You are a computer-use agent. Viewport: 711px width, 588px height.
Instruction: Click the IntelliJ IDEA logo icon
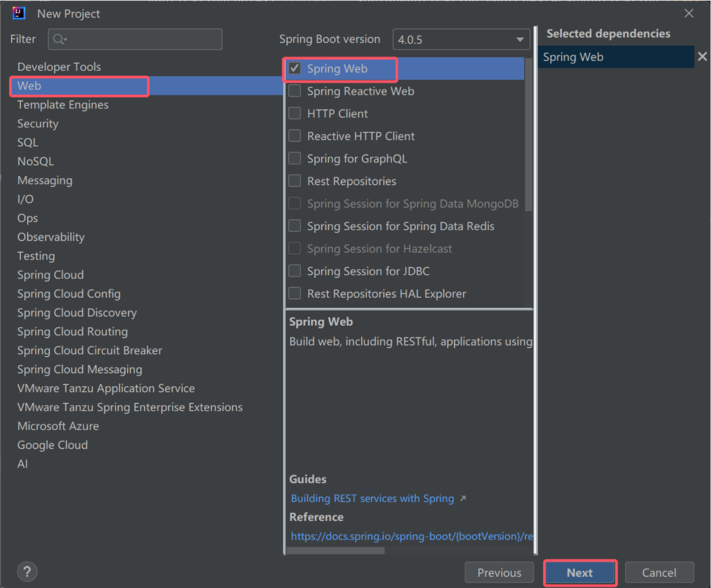(18, 14)
